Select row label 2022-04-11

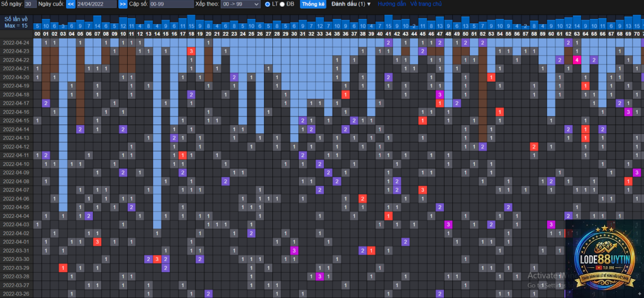click(16, 155)
